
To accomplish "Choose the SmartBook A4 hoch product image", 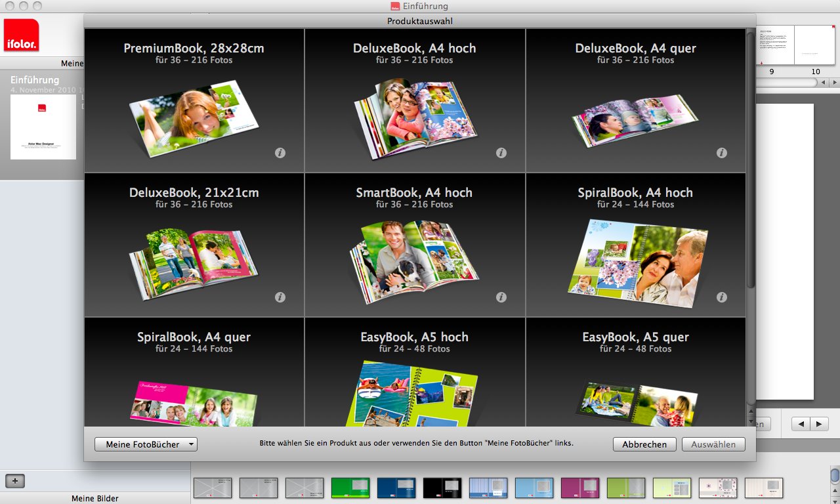I will pos(415,262).
